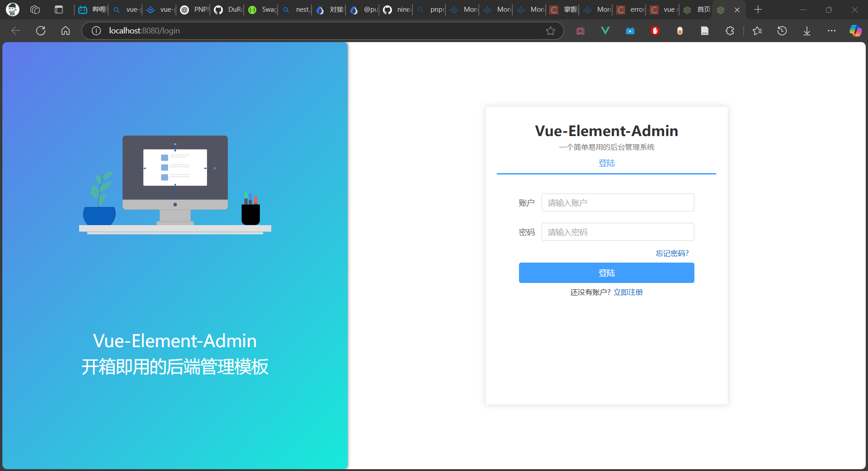The height and width of the screenshot is (471, 868).
Task: Bookmark this page with the star icon
Action: pos(550,31)
